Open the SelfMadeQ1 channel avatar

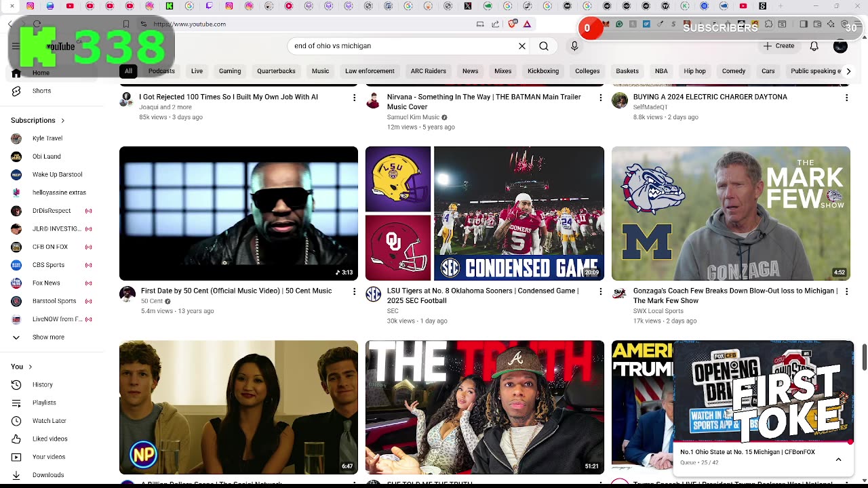point(619,100)
